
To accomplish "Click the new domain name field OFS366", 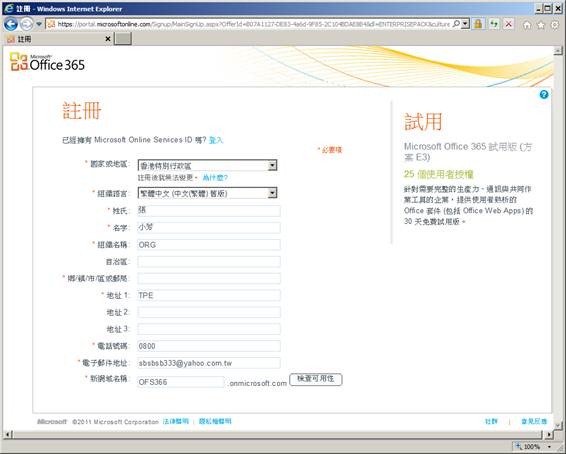I will click(181, 382).
